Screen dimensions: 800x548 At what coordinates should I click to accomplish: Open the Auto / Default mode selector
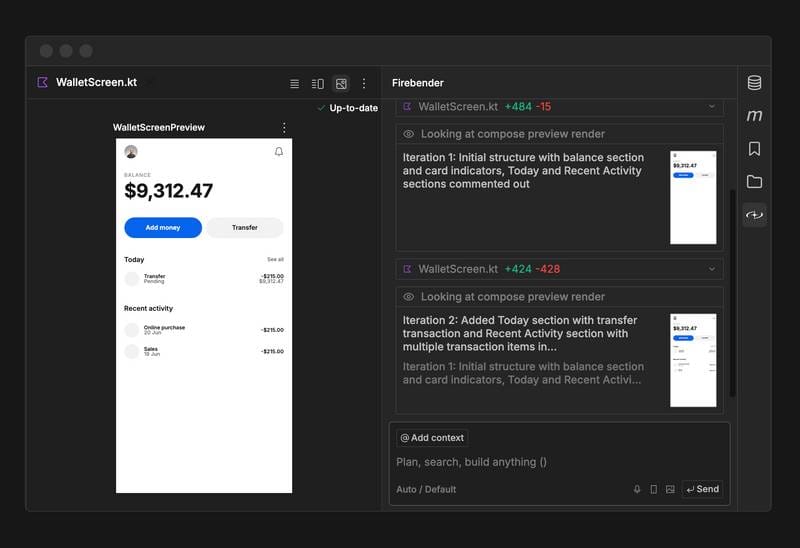click(426, 489)
